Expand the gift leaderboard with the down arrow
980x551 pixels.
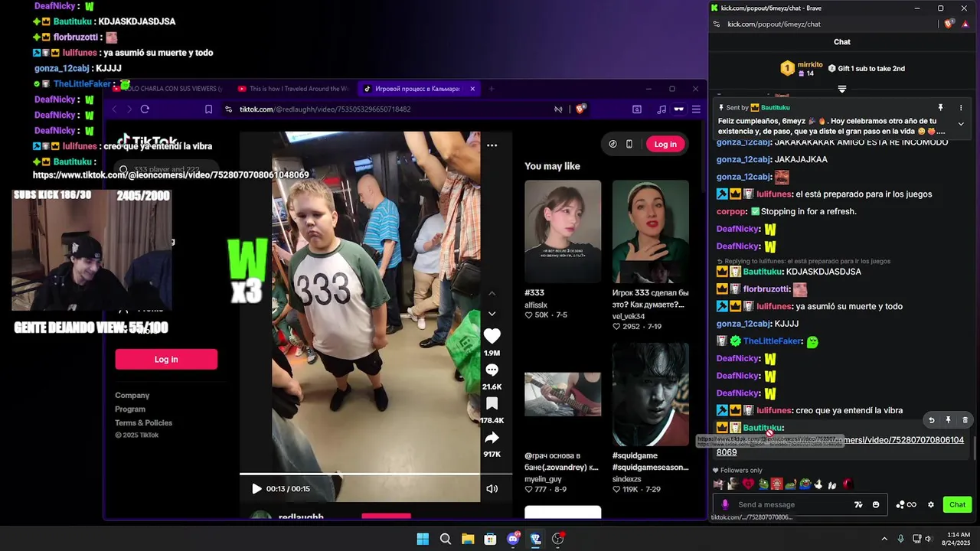842,90
